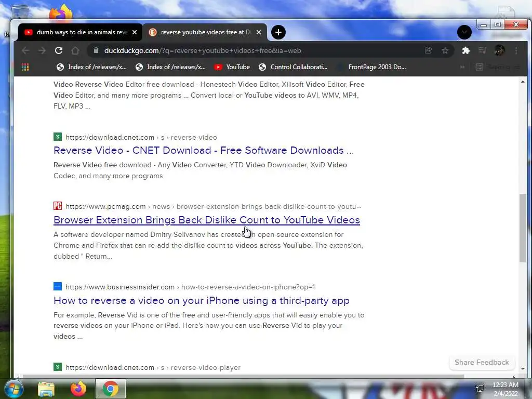Reload the current page
Viewport: 532px width, 399px height.
59,50
